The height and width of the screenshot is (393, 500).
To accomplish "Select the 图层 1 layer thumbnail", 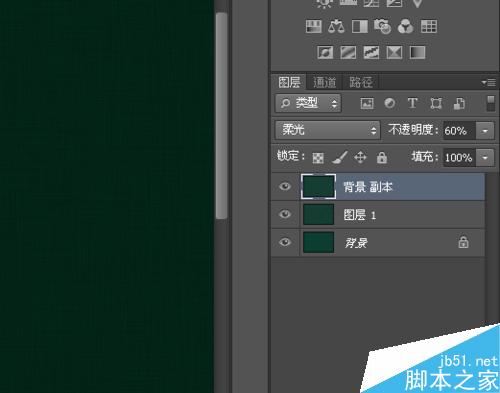I will [x=318, y=214].
